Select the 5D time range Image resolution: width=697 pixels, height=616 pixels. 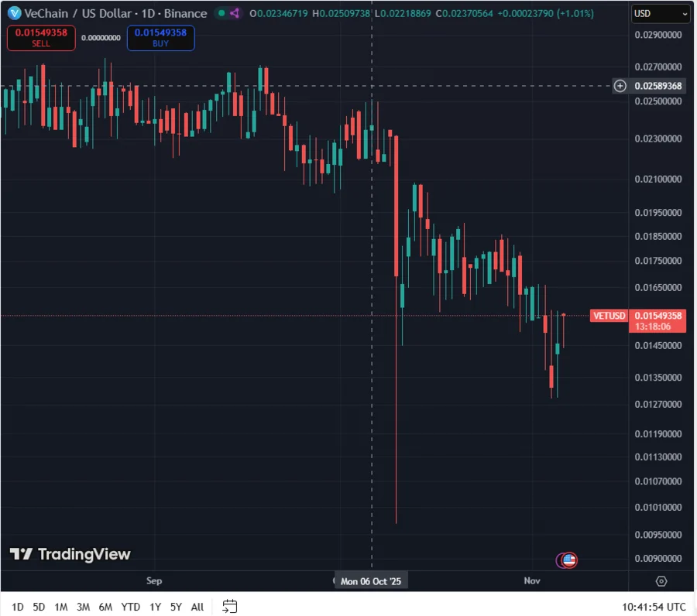tap(39, 607)
